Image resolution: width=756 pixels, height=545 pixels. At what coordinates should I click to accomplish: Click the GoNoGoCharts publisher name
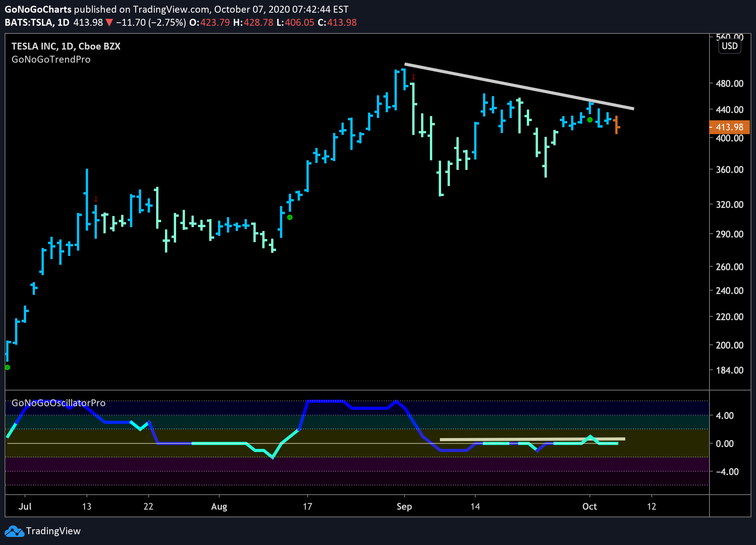(38, 9)
